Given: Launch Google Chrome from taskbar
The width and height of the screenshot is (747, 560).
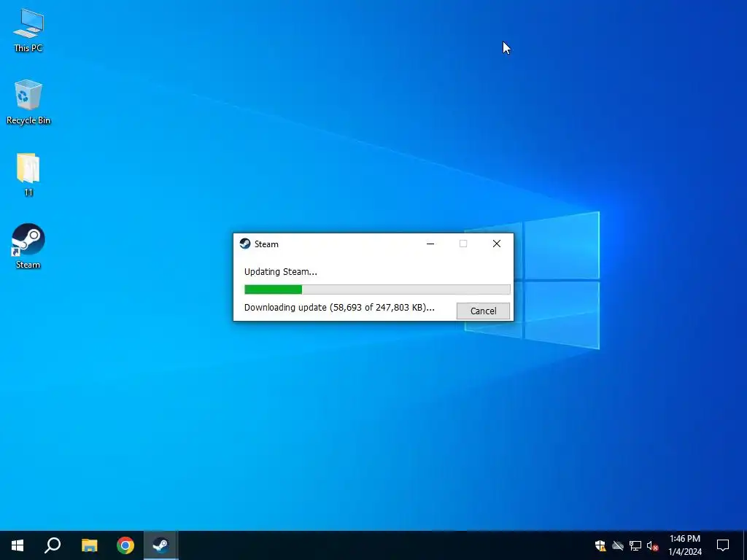Looking at the screenshot, I should (125, 545).
